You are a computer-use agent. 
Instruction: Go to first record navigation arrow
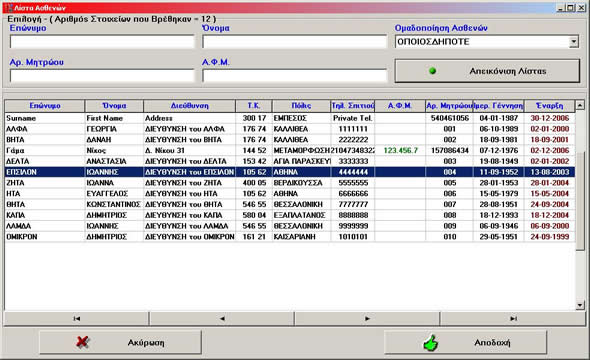[x=76, y=319]
